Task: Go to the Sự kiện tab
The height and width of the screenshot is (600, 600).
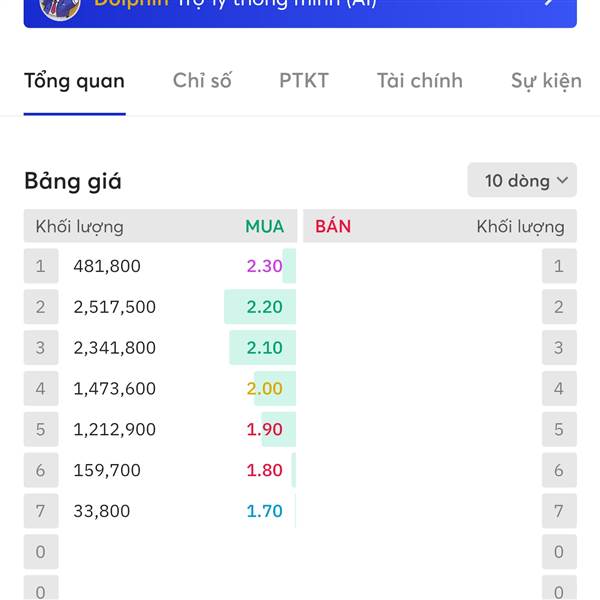Action: (x=546, y=82)
